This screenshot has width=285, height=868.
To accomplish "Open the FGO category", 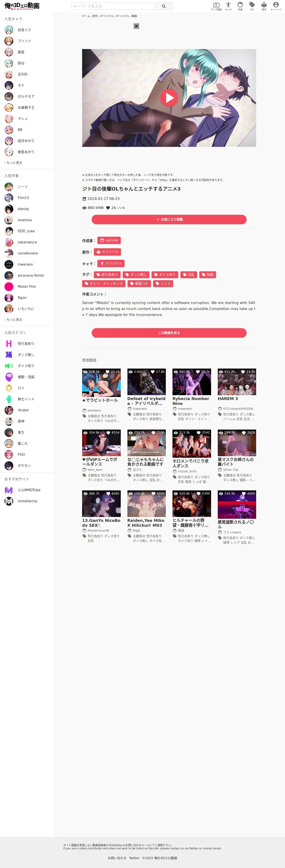I will click(x=21, y=455).
